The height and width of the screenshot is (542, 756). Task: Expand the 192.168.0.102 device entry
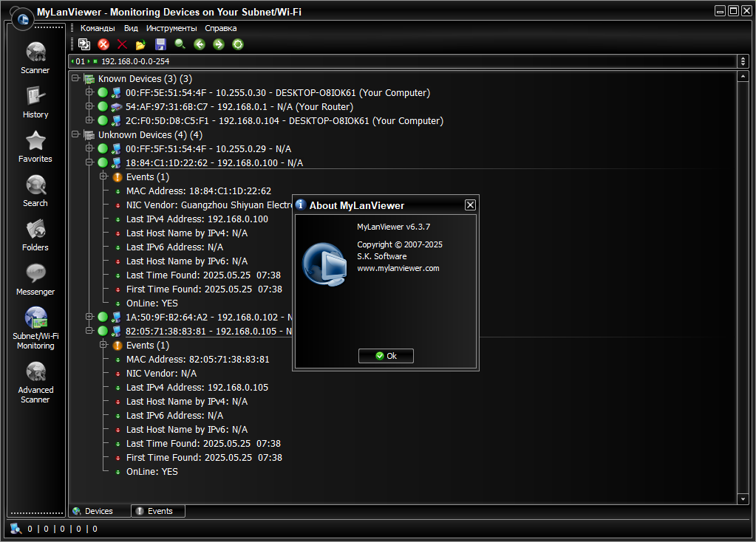point(89,317)
